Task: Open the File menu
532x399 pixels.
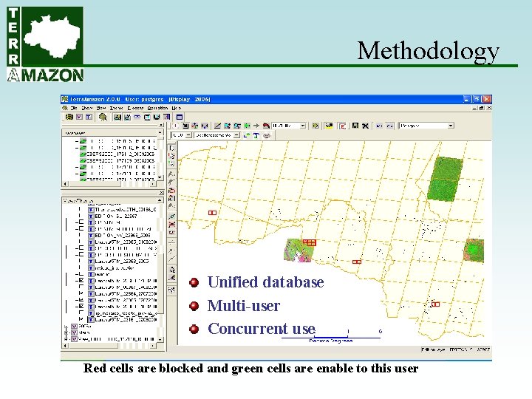Action: pyautogui.click(x=74, y=108)
